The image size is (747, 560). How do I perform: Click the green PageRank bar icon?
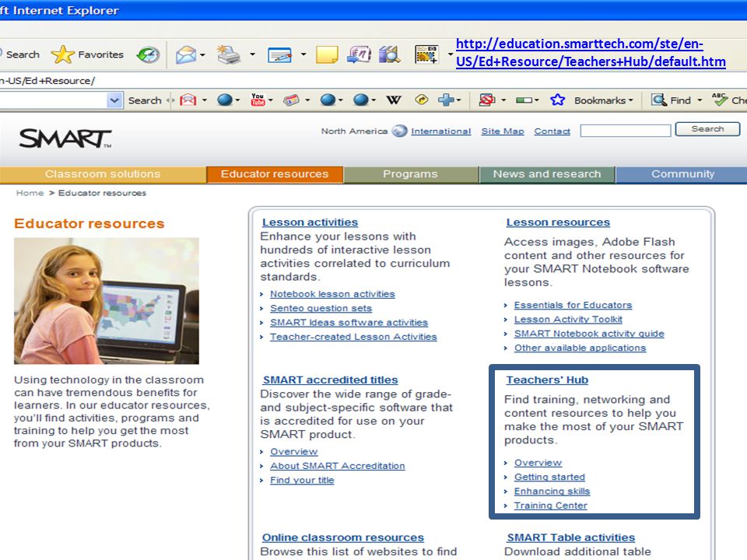pos(524,100)
